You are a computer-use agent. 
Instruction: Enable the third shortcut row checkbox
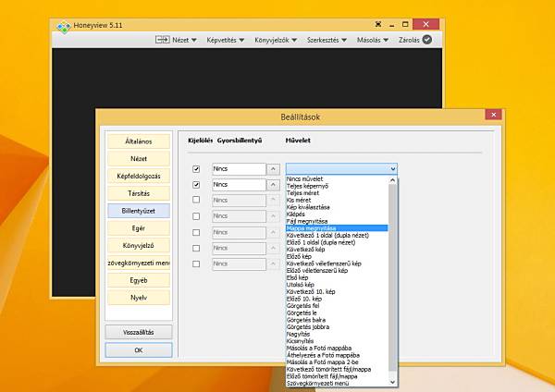[196, 200]
